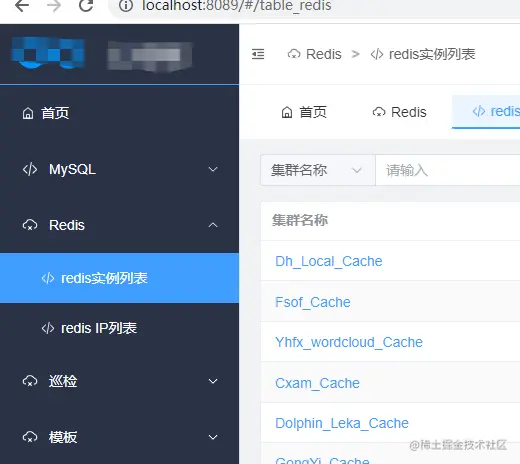520x464 pixels.
Task: Click the cloud icon beside 模板
Action: [x=30, y=437]
